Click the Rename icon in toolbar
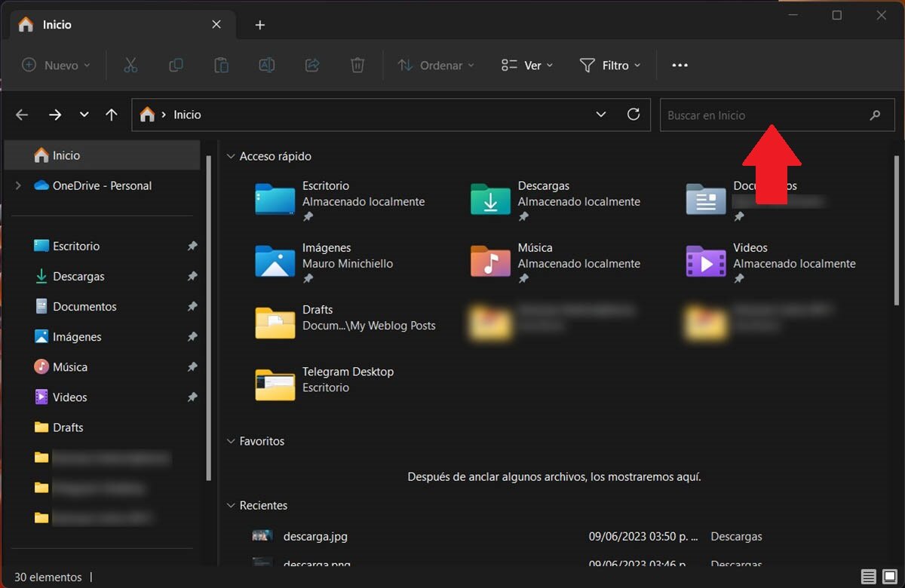This screenshot has width=905, height=588. click(x=266, y=66)
